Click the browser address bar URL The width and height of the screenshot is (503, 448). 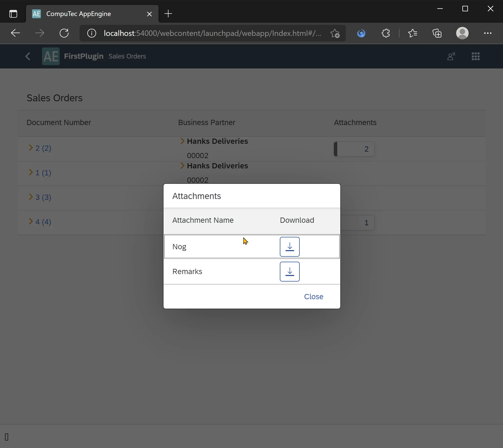212,33
